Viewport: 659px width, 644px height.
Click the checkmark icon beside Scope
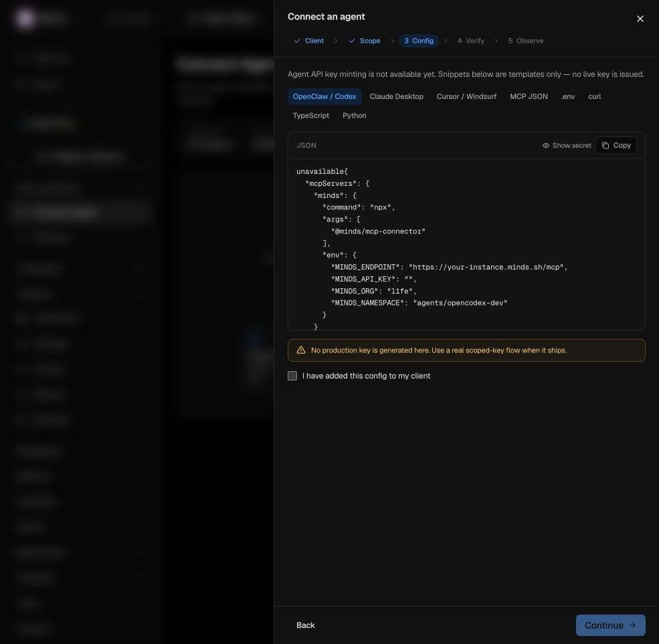tap(352, 41)
